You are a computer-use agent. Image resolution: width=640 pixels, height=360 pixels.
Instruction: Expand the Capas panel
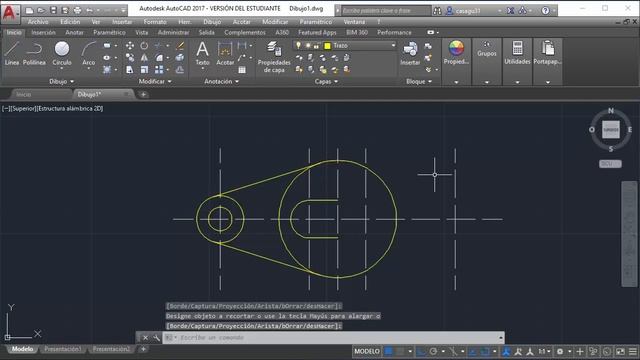coord(326,81)
